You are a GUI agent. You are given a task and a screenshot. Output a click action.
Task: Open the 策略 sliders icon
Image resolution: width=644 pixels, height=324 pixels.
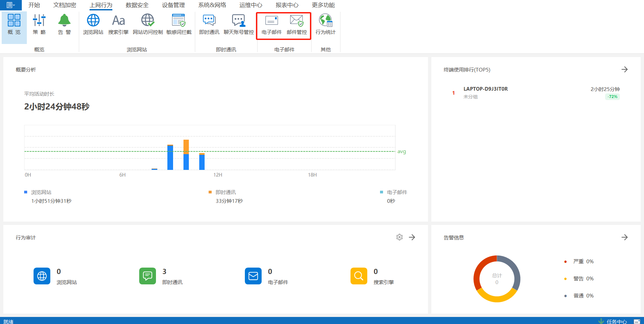[39, 21]
